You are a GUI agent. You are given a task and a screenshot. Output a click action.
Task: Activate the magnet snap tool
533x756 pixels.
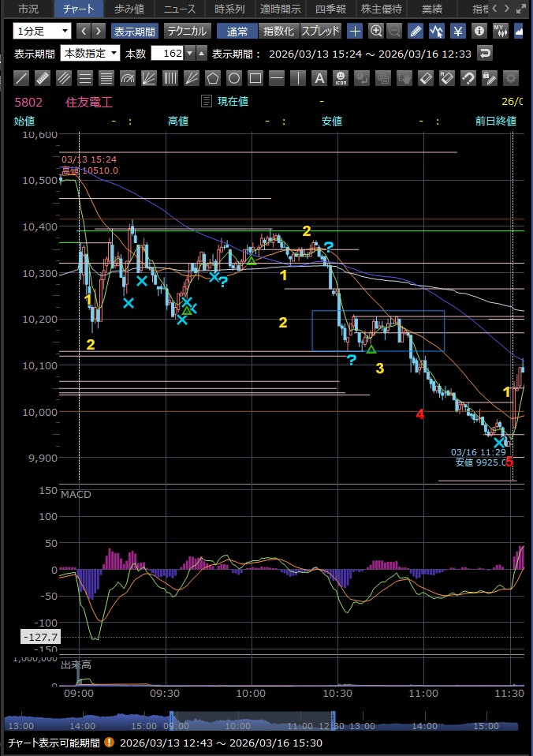468,78
